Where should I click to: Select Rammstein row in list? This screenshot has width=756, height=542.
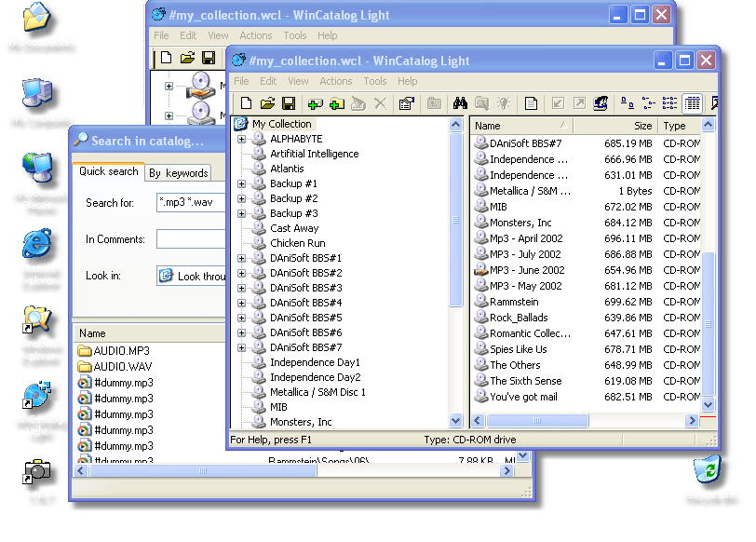pyautogui.click(x=587, y=302)
